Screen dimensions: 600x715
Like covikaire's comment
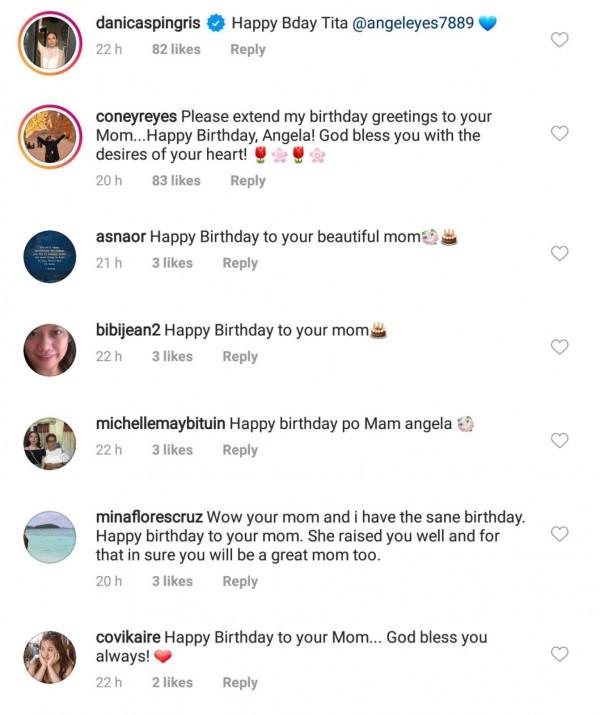[x=560, y=654]
